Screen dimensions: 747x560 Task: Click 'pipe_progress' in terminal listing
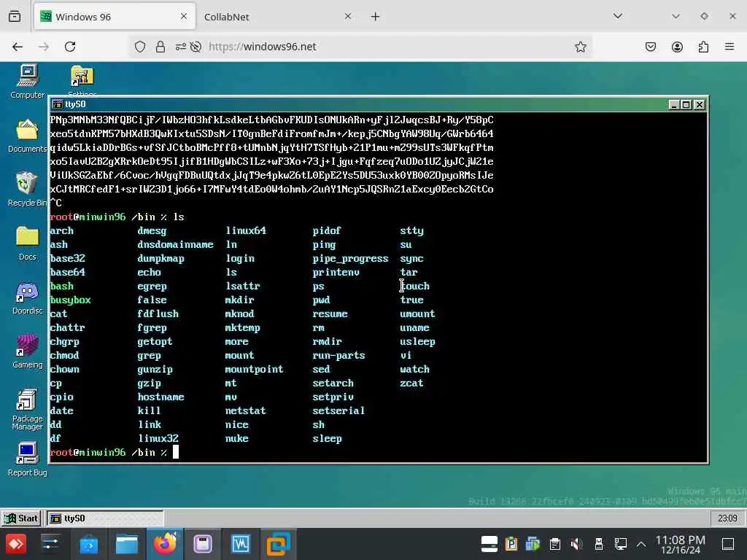click(351, 259)
